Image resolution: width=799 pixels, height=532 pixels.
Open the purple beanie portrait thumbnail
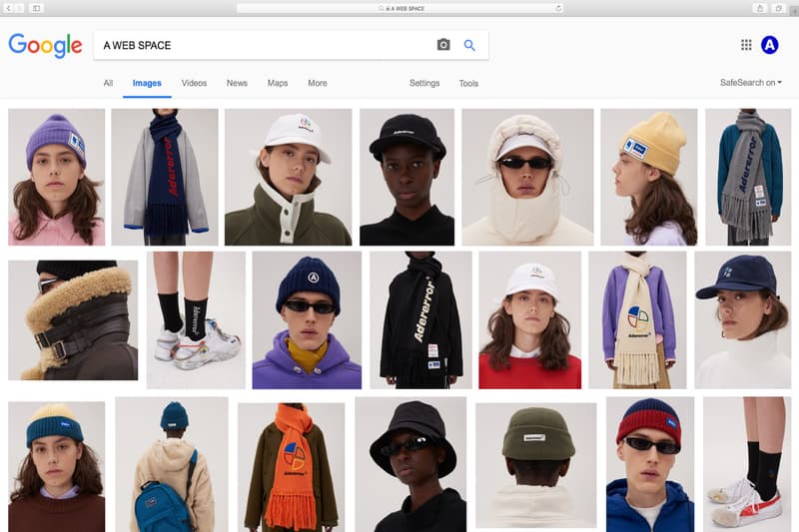(x=56, y=177)
